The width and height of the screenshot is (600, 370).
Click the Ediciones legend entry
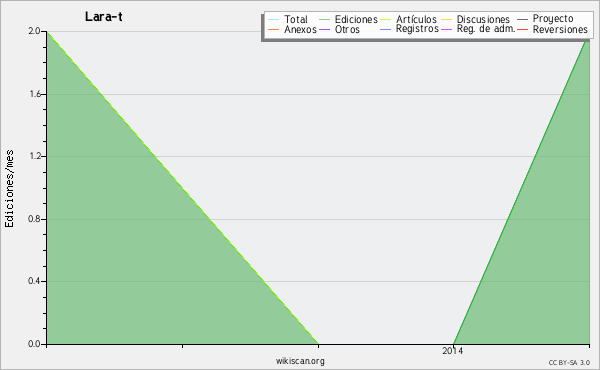point(356,19)
